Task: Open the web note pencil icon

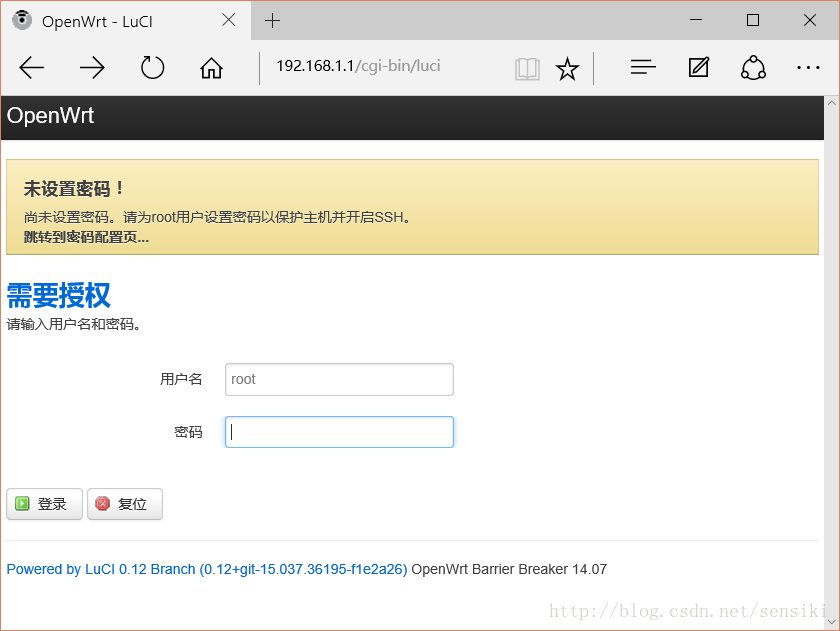Action: click(x=699, y=67)
